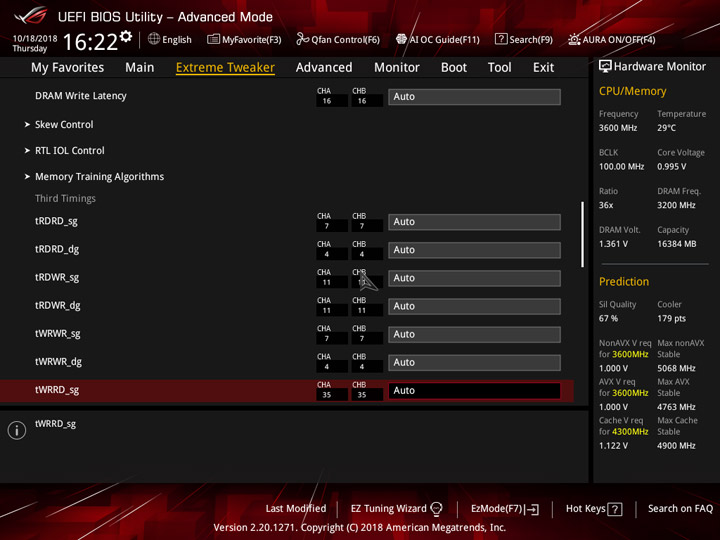Click the Third Timings section label
This screenshot has width=720, height=540.
tap(65, 198)
